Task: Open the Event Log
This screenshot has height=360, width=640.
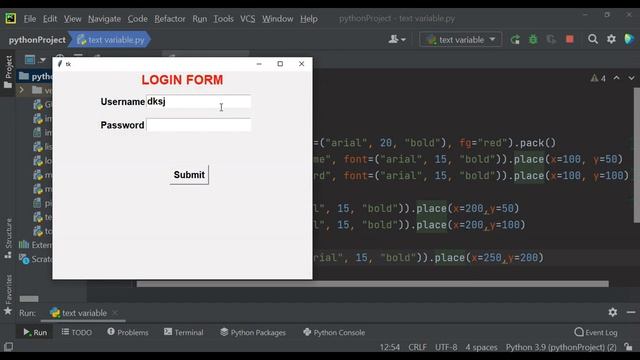Action: click(x=596, y=332)
